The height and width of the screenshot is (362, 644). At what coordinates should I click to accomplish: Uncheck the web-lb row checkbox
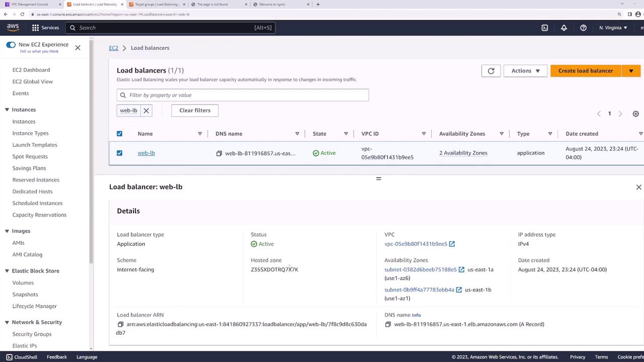(119, 153)
